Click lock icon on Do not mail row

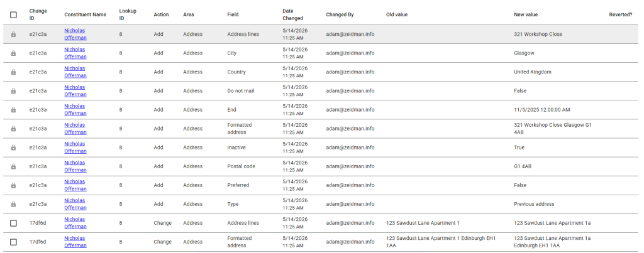pos(13,91)
